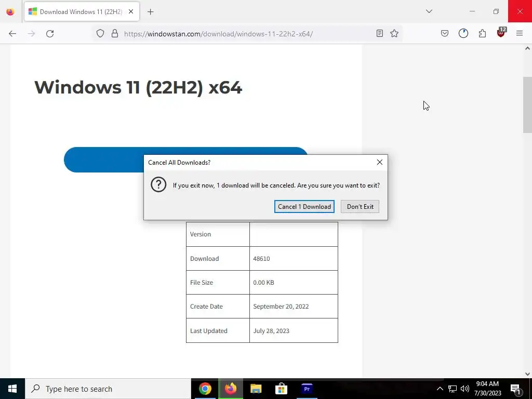Click the Download label table cell
The height and width of the screenshot is (399, 532).
tap(218, 259)
